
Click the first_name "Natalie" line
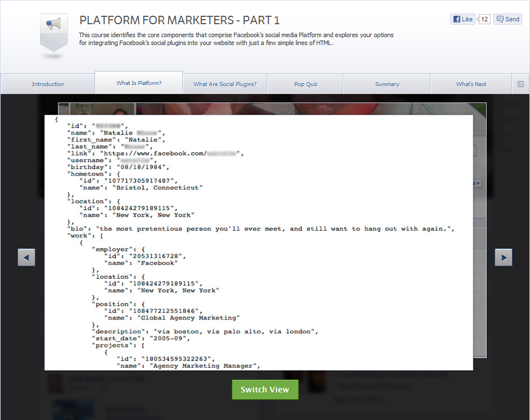(116, 140)
